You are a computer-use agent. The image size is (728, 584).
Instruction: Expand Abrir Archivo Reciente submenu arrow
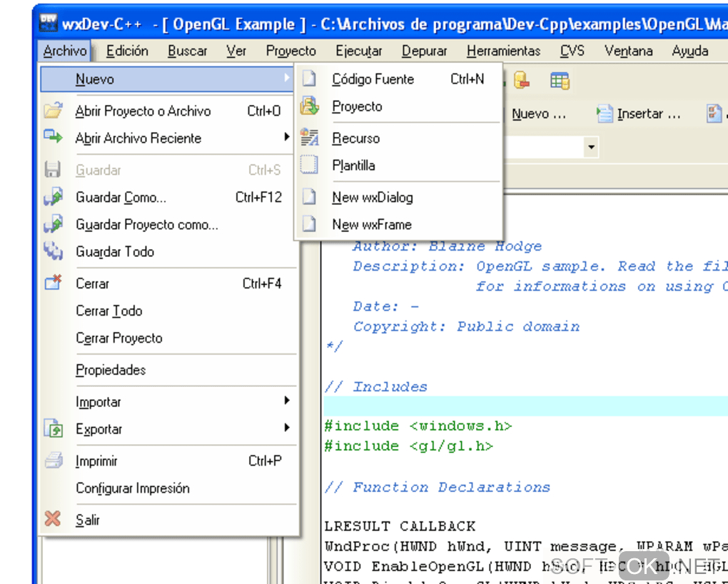[x=286, y=137]
